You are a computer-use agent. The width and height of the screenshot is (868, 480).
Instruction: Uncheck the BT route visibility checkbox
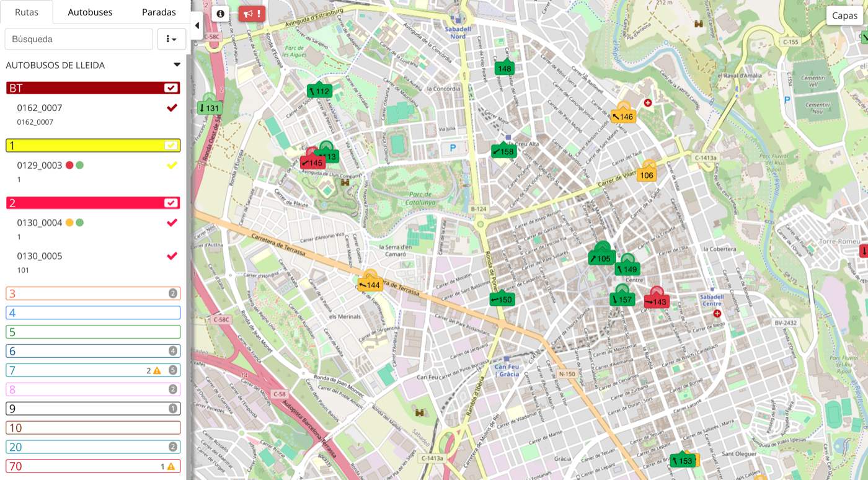(x=172, y=87)
